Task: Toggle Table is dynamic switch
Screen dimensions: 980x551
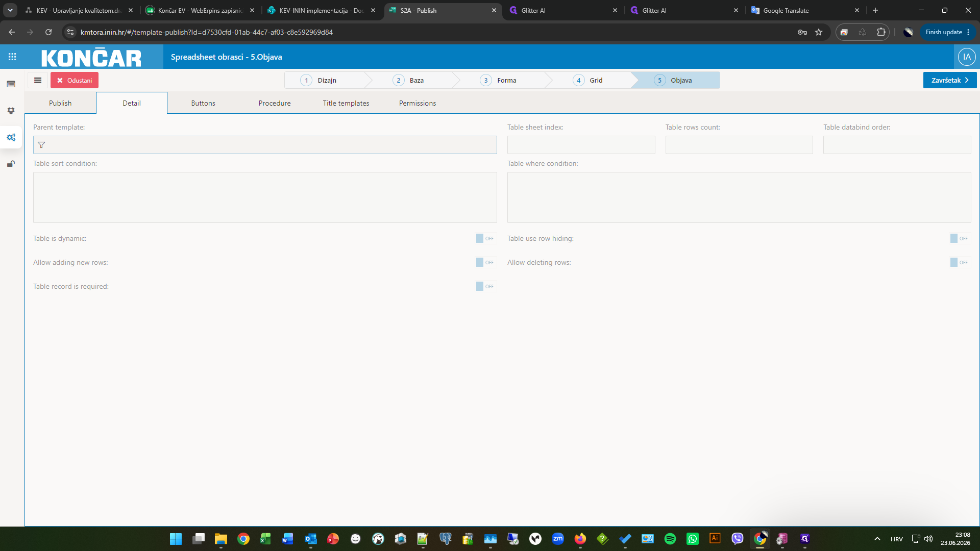Action: coord(486,238)
